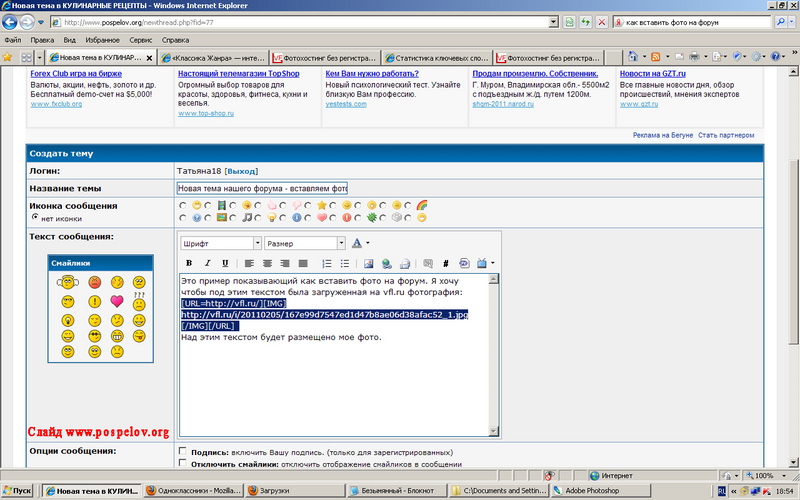Open the Сервис menu
The image size is (800, 500).
(x=140, y=40)
